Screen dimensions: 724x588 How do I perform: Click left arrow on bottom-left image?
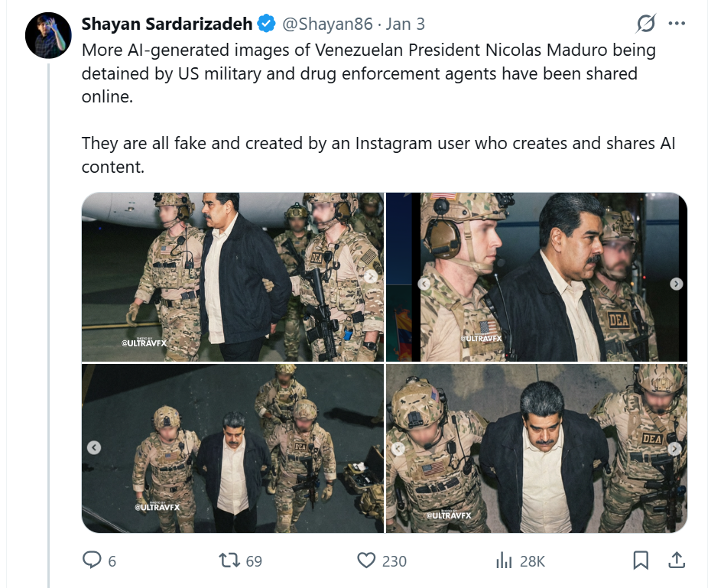[x=94, y=447]
